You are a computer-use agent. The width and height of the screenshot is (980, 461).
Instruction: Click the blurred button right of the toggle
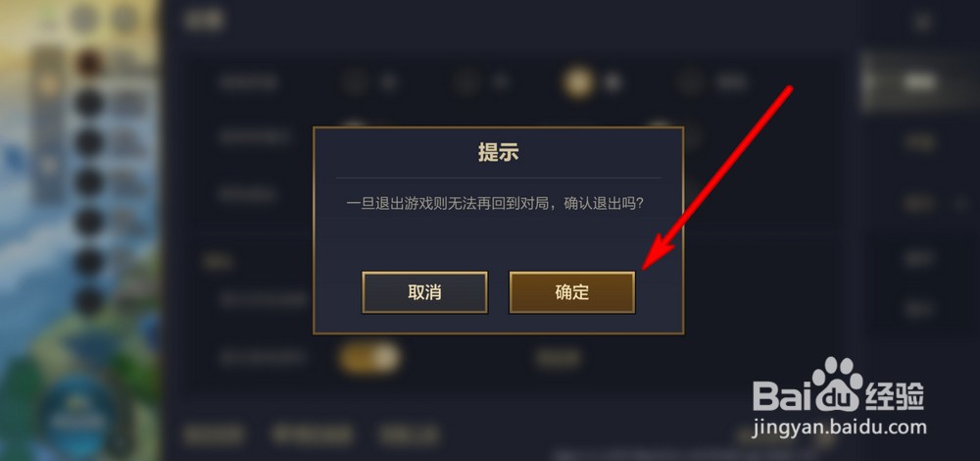coord(559,358)
